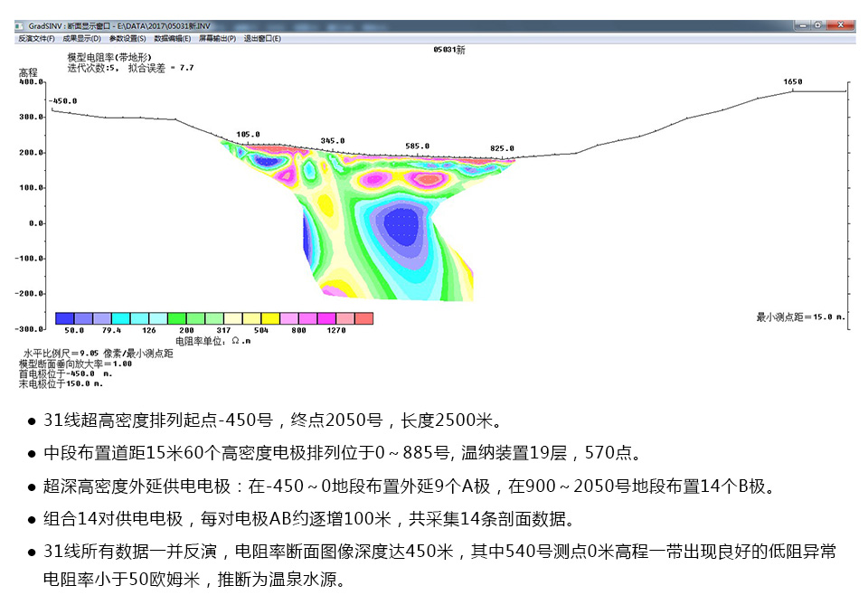Select the darkest blue legend swatch
Screen dimensions: 868x614
64,318
